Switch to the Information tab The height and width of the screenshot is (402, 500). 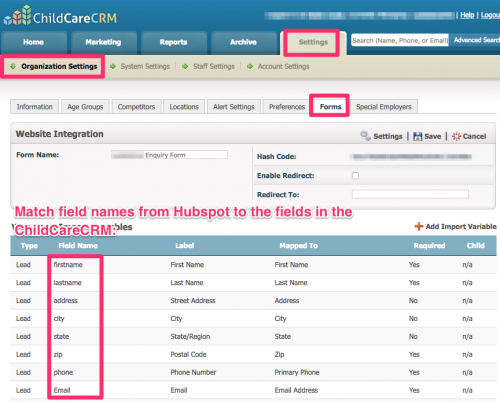point(35,107)
